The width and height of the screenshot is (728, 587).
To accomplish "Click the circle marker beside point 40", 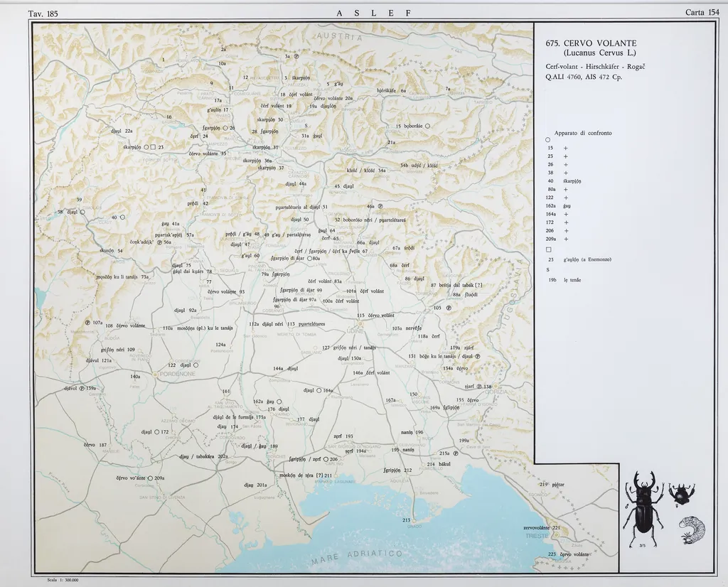I will click(x=122, y=217).
